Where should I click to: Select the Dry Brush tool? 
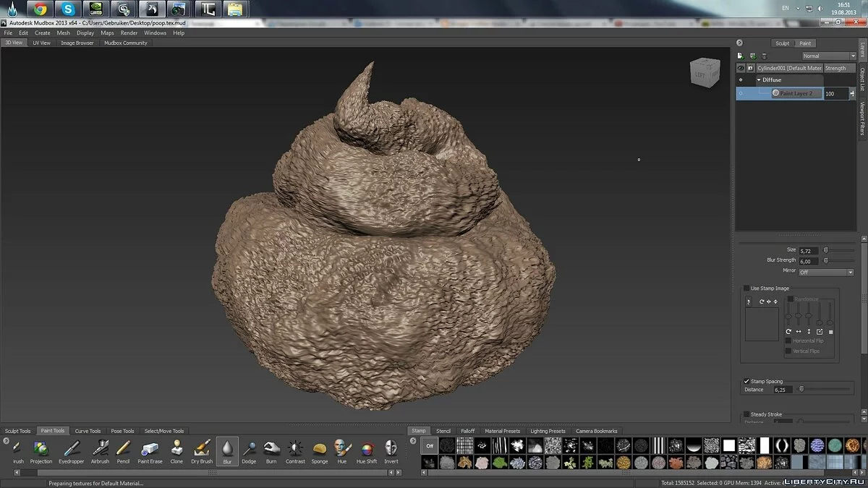202,449
